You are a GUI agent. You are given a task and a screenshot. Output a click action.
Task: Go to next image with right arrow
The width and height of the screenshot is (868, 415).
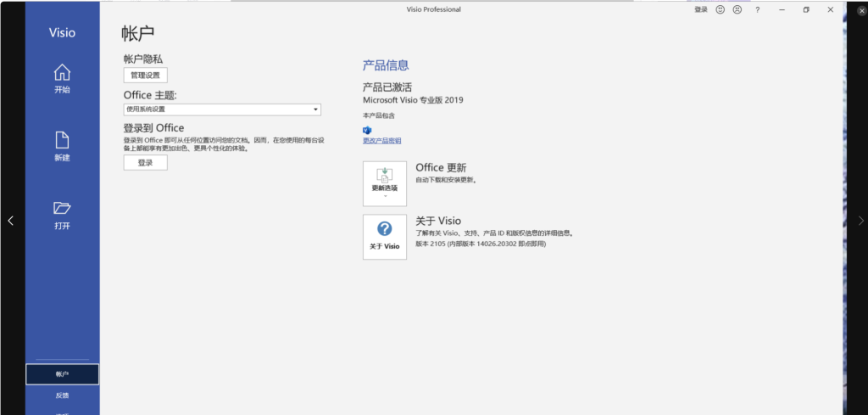point(861,221)
